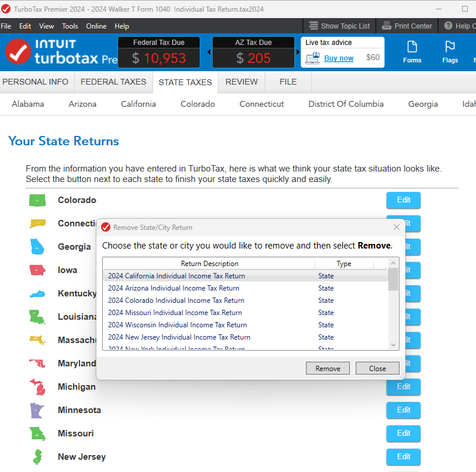Switch to the FEDERAL TAXES tab

point(113,82)
